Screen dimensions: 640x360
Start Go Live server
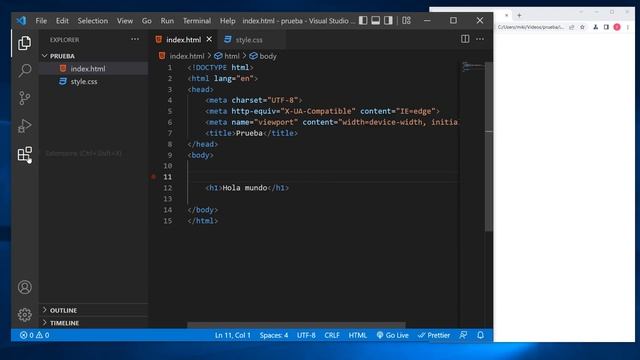click(x=392, y=335)
